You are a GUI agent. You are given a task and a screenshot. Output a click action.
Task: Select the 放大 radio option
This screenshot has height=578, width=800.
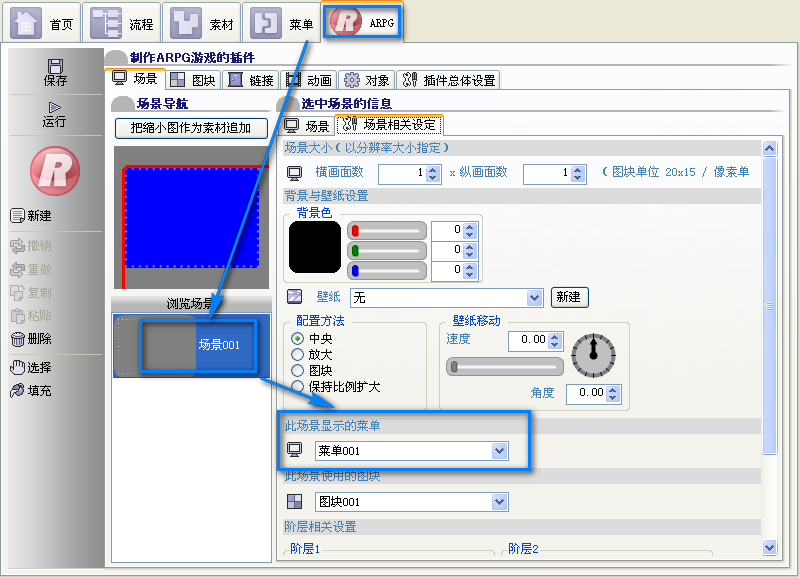click(x=297, y=355)
